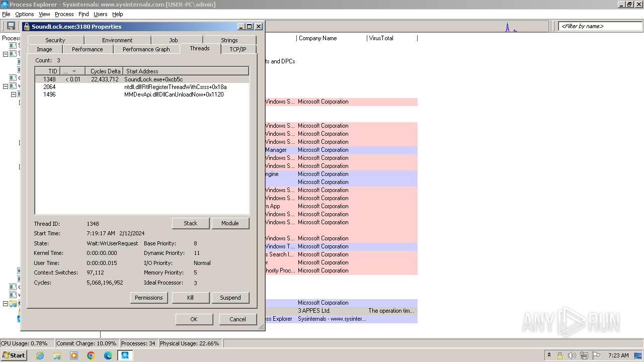Confirm dialog with OK
The image size is (644, 362).
pyautogui.click(x=194, y=319)
